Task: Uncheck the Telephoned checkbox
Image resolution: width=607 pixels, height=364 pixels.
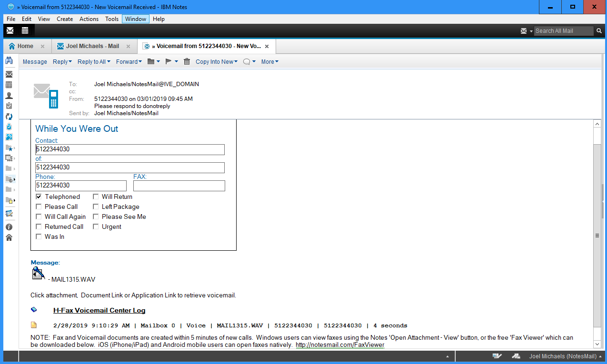Action: click(x=39, y=197)
